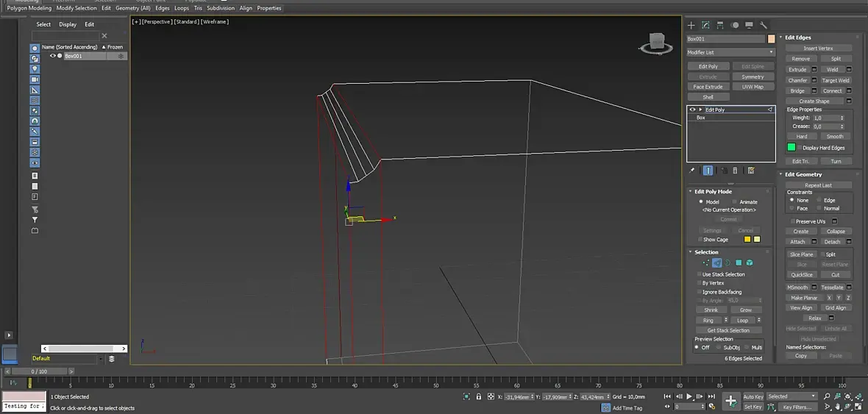The image size is (868, 414).
Task: Remove modifier with trash icon
Action: pos(735,171)
